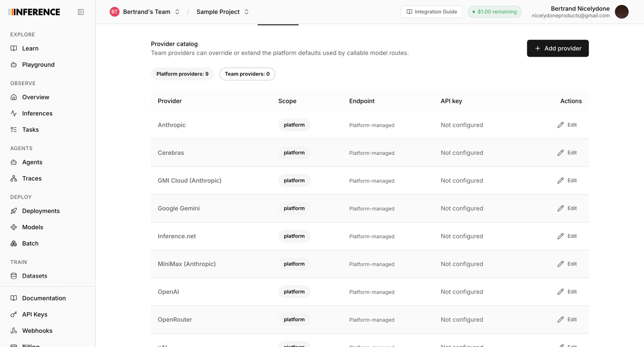Click pencil icon in OpenAI row
Image resolution: width=644 pixels, height=347 pixels.
(x=561, y=292)
